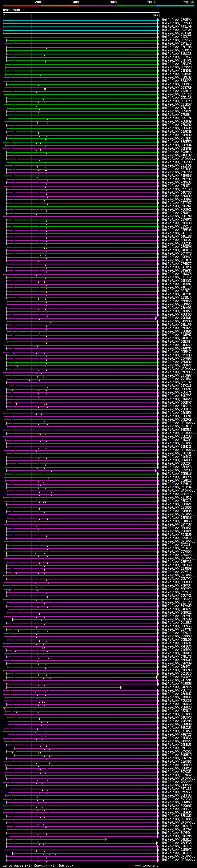
Task: Select label UniRef100_Q3MEH1
Action: tap(176, 71)
